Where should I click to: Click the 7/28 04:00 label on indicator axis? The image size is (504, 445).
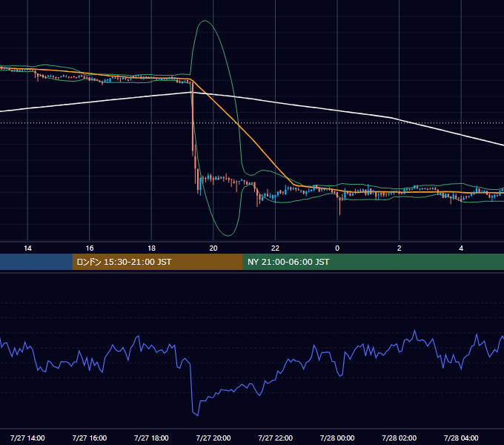click(x=461, y=438)
